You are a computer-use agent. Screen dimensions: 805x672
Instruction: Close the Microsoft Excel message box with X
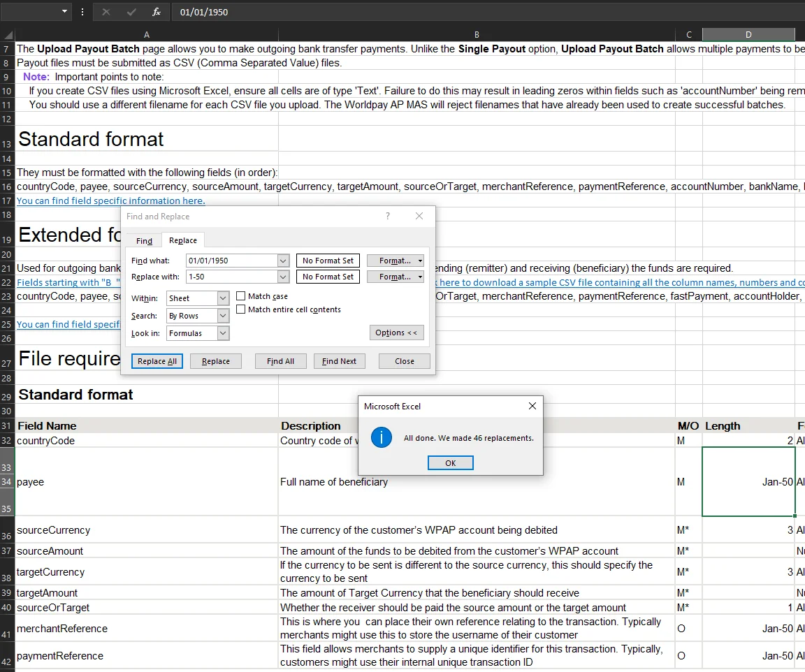(532, 406)
